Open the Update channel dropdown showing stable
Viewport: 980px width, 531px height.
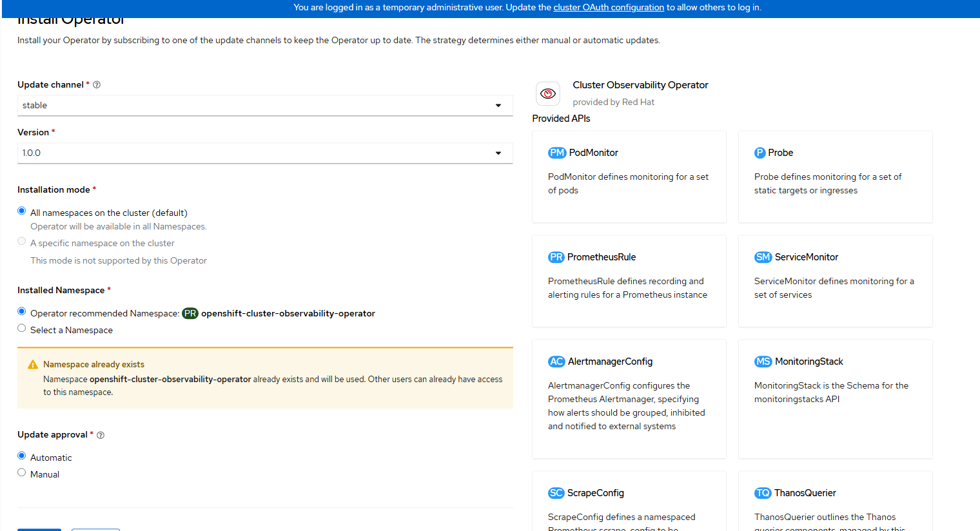coord(265,106)
